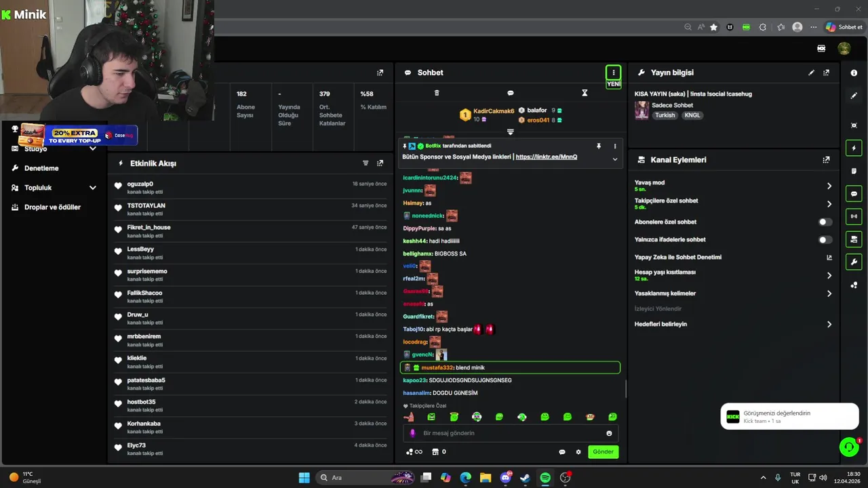
Task: Open the linktr.ee/MnnQ link
Action: point(546,157)
